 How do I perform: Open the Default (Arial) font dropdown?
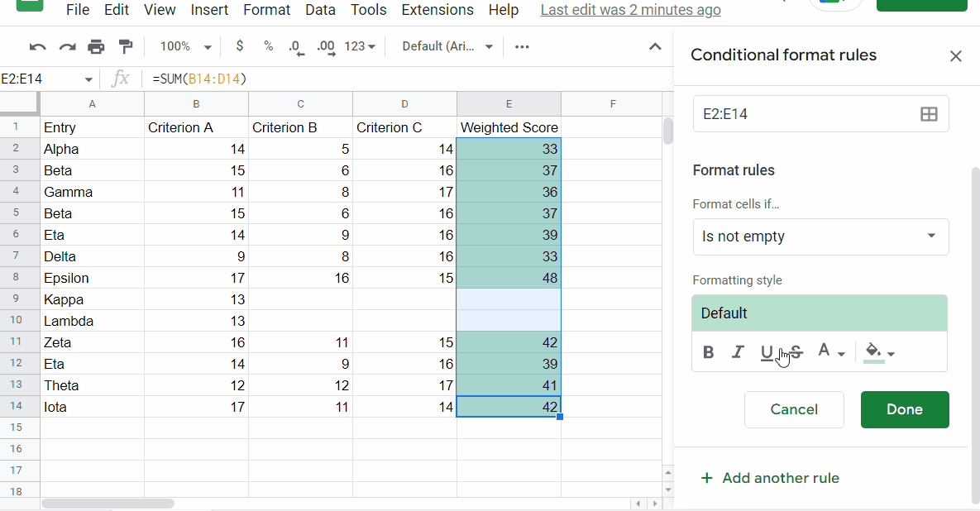click(447, 47)
